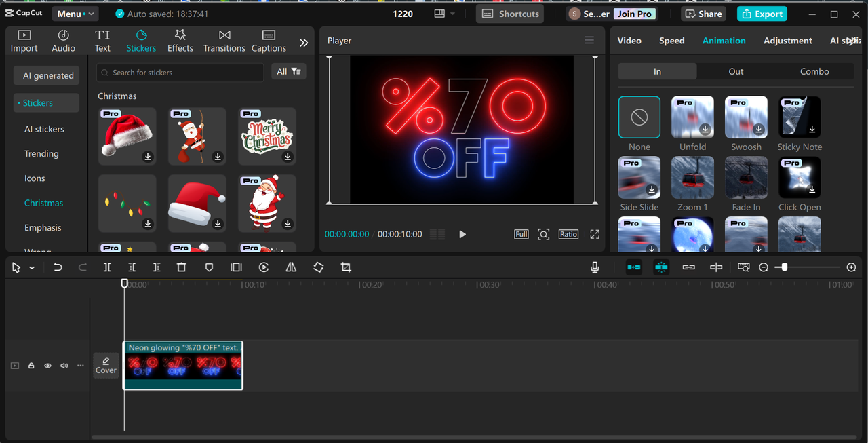This screenshot has height=443, width=868.
Task: Delete the selected clip with trash icon
Action: tap(181, 267)
